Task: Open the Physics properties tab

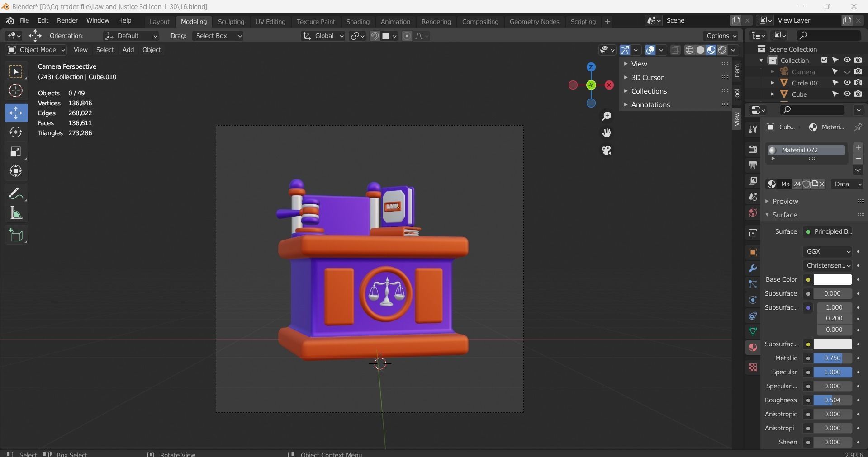Action: click(x=753, y=300)
